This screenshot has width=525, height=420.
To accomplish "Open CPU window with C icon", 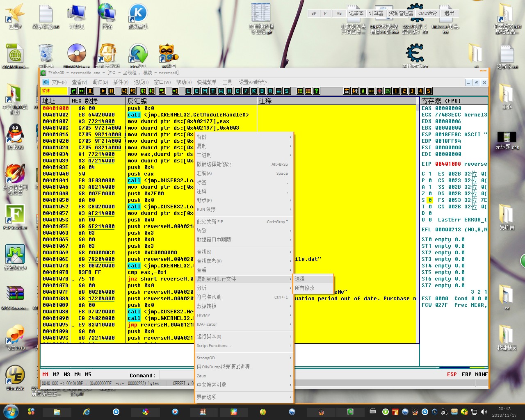I will coord(237,91).
